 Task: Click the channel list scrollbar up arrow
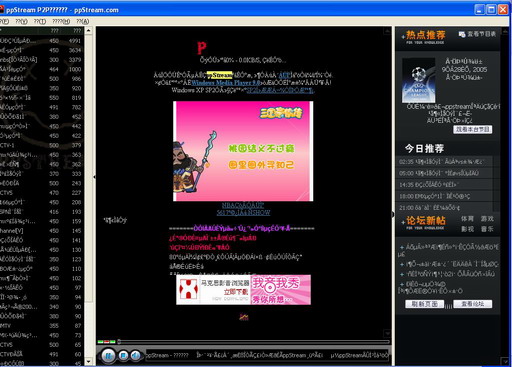pyautogui.click(x=88, y=31)
